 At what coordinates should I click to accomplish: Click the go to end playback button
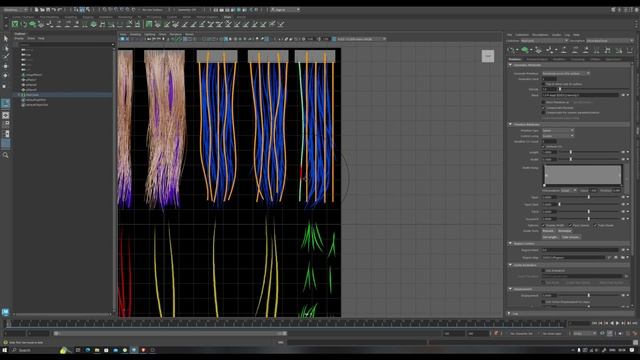coord(634,323)
